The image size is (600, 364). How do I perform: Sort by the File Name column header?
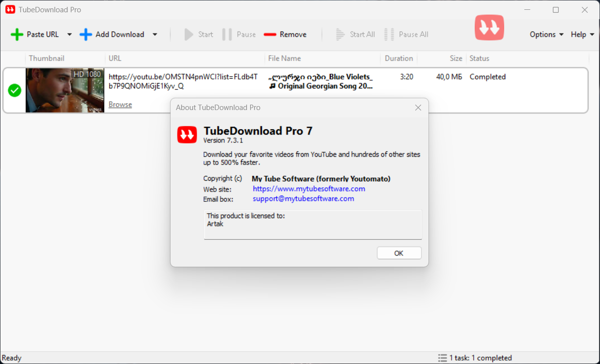coord(285,58)
